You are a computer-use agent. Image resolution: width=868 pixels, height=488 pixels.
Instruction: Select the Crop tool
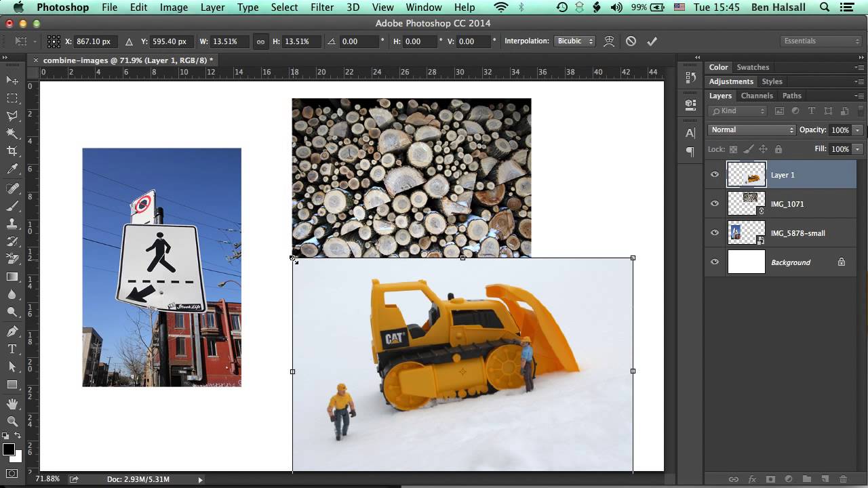pyautogui.click(x=12, y=151)
